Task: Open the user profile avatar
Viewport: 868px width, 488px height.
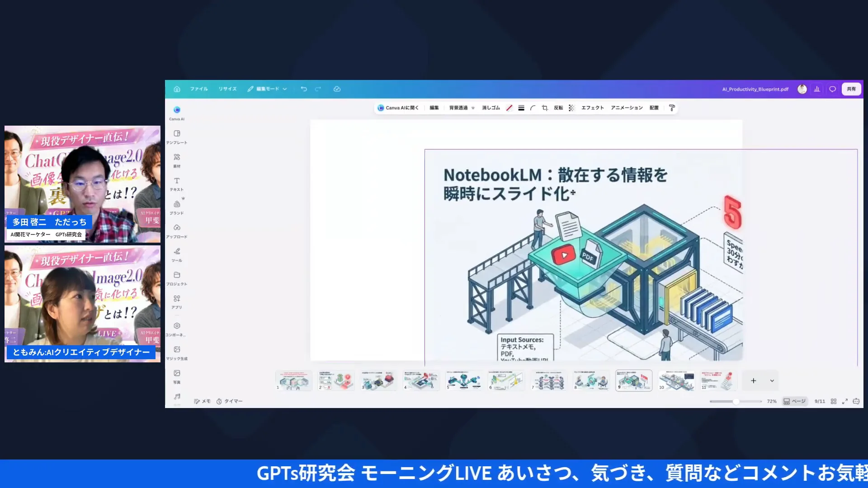Action: (x=802, y=89)
